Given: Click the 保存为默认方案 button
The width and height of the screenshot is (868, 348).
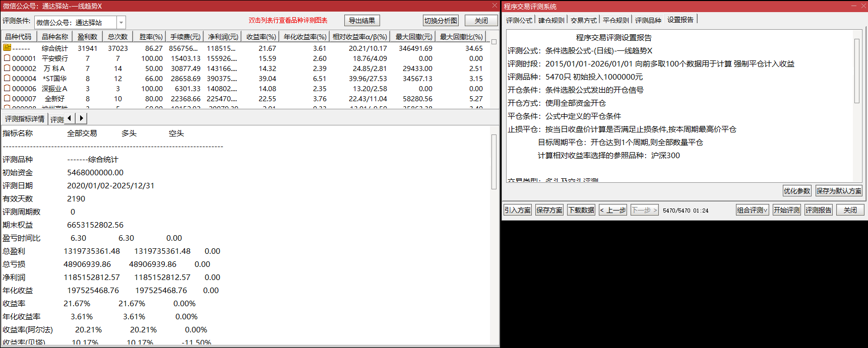Looking at the screenshot, I should pyautogui.click(x=839, y=191).
